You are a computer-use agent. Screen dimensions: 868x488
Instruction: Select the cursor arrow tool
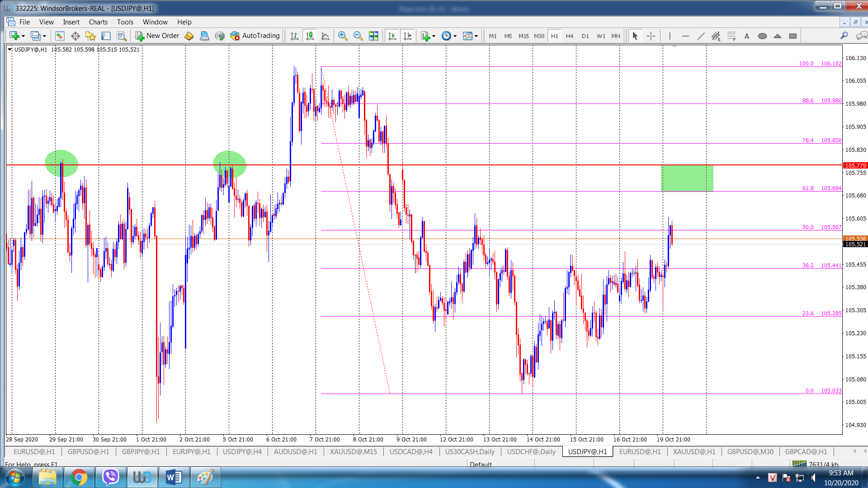coord(635,36)
